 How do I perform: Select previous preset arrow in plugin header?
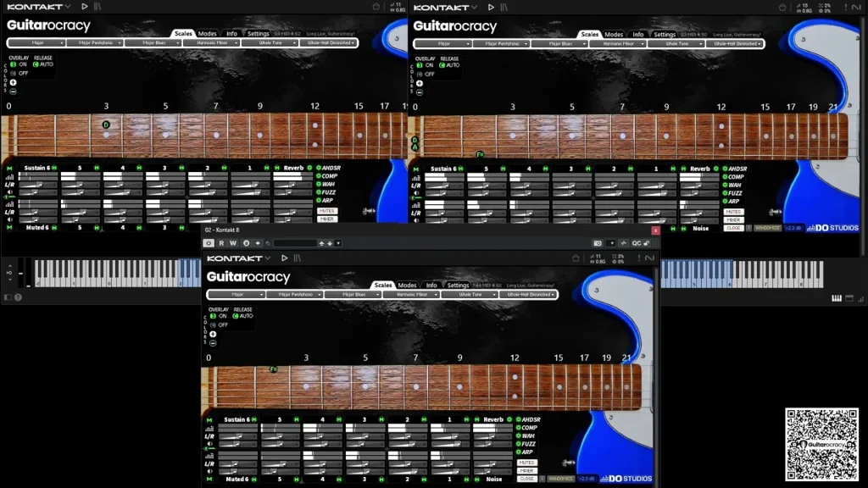(x=321, y=243)
